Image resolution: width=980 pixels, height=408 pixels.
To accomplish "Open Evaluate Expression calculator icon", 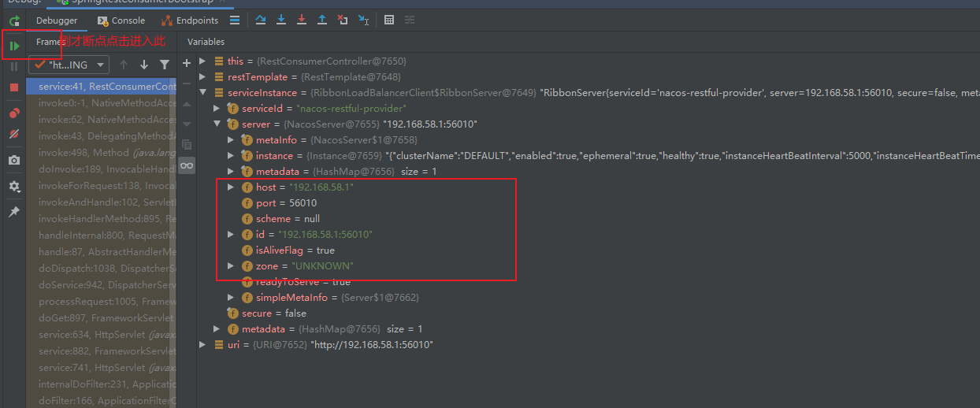I will click(389, 20).
